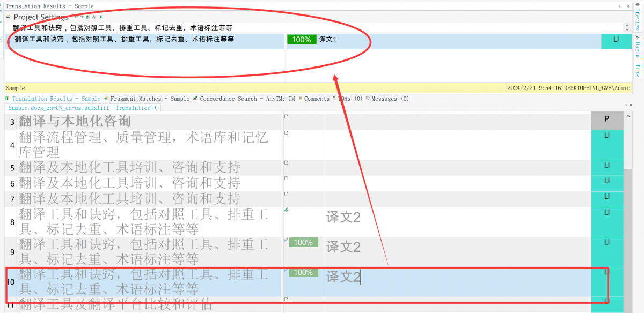Click the confirmed-translation status icon on segment 8

(286, 210)
